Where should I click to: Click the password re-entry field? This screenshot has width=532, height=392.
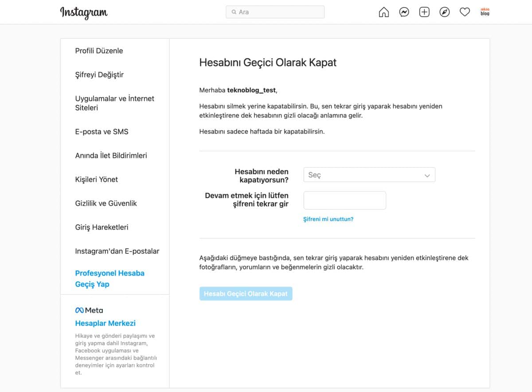pyautogui.click(x=344, y=200)
